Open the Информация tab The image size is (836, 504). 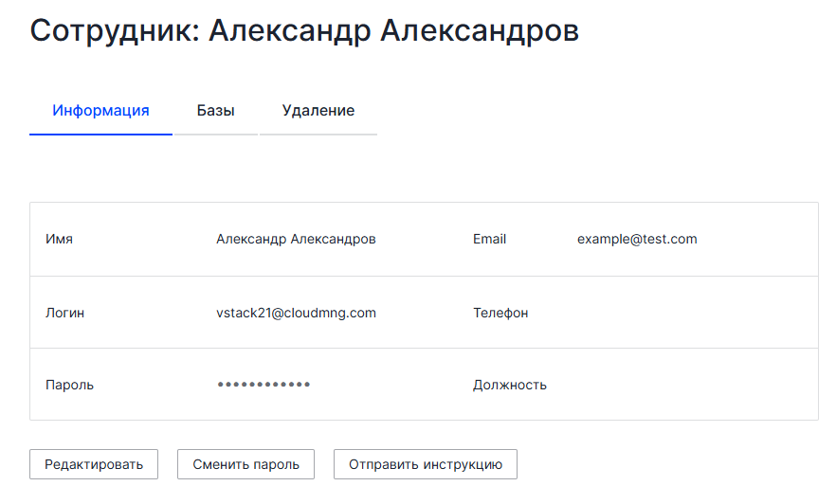tap(100, 111)
